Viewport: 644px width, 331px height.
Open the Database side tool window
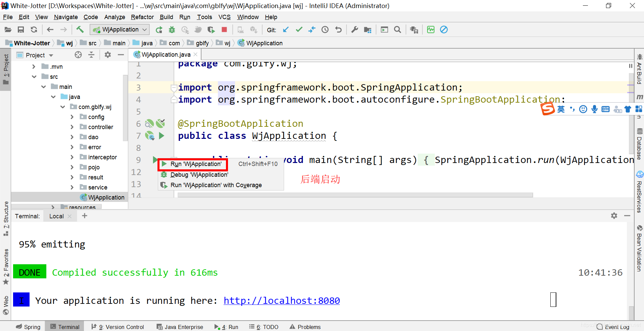click(639, 144)
